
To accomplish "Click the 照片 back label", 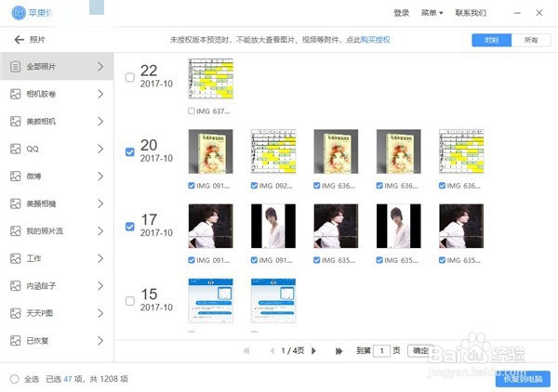I will [37, 39].
